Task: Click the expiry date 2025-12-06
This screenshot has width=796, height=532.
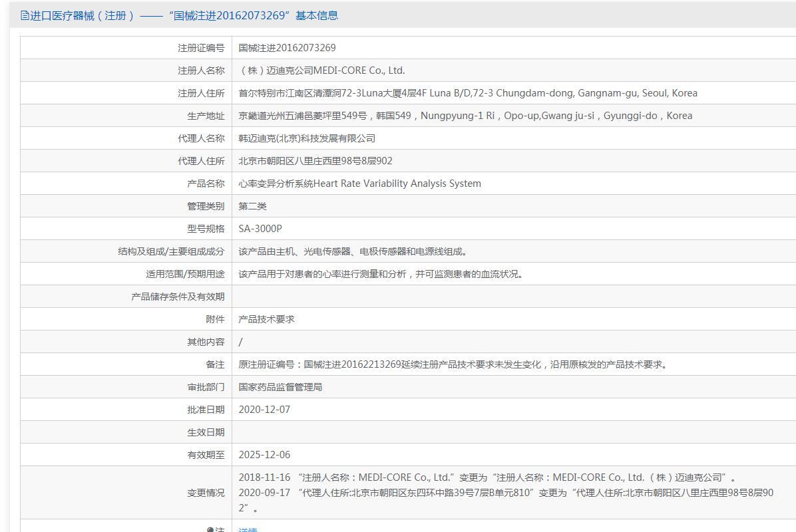Action: click(x=264, y=455)
